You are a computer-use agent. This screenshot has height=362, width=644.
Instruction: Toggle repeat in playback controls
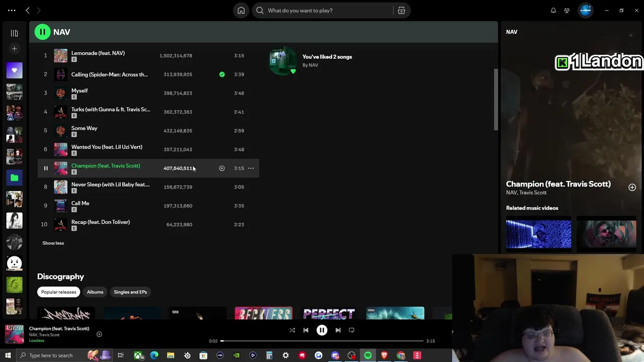click(352, 330)
